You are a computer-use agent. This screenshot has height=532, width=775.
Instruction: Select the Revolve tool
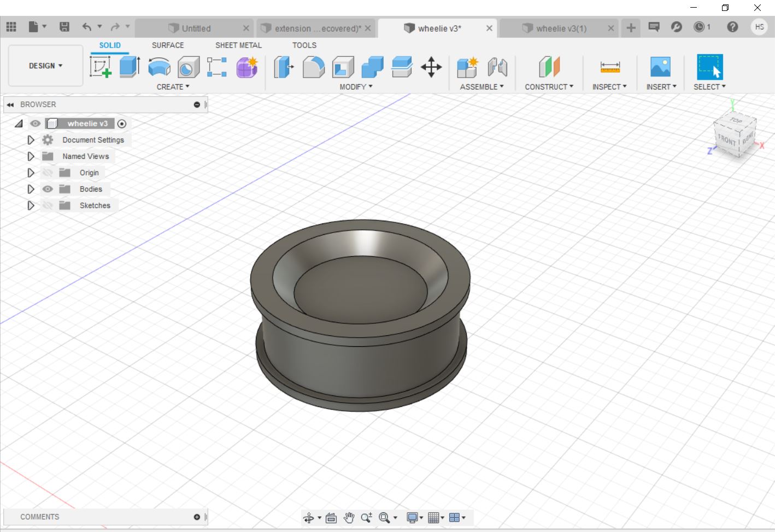159,67
